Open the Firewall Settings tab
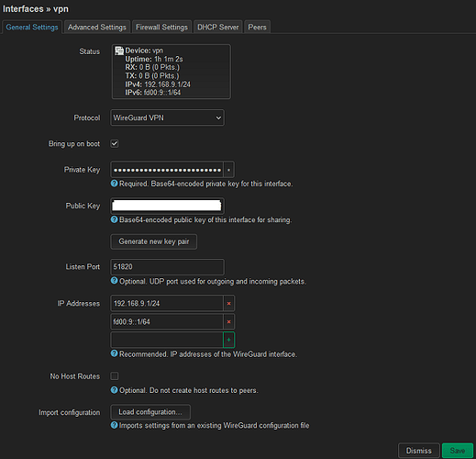Screen dimensions: 476x459 161,28
